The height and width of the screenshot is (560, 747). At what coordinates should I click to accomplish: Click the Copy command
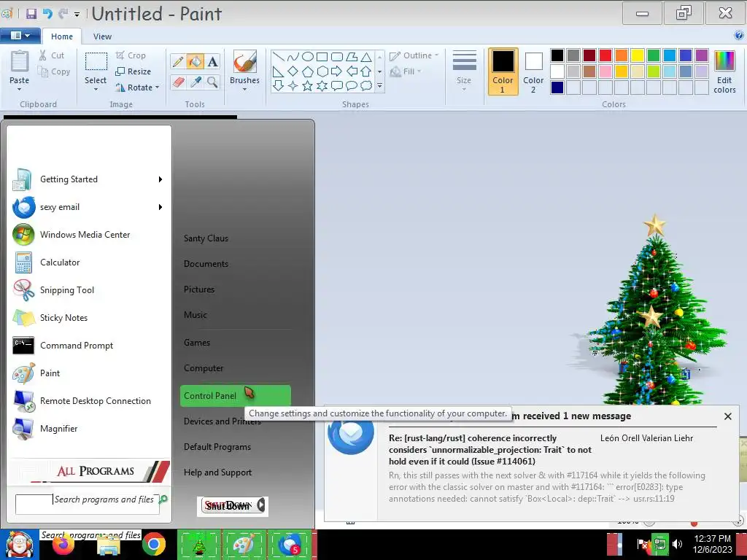tap(54, 71)
